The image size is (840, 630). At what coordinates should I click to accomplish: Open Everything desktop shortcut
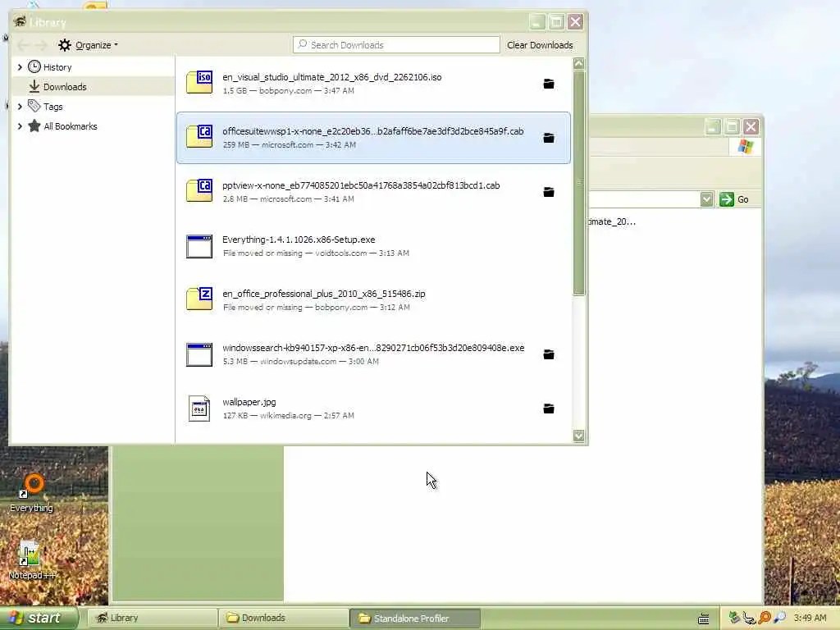tap(32, 492)
